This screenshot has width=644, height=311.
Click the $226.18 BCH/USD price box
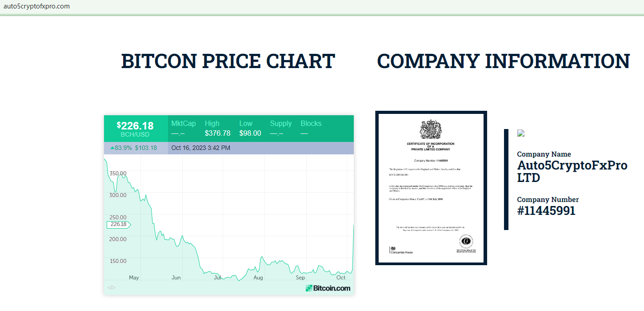[x=135, y=129]
